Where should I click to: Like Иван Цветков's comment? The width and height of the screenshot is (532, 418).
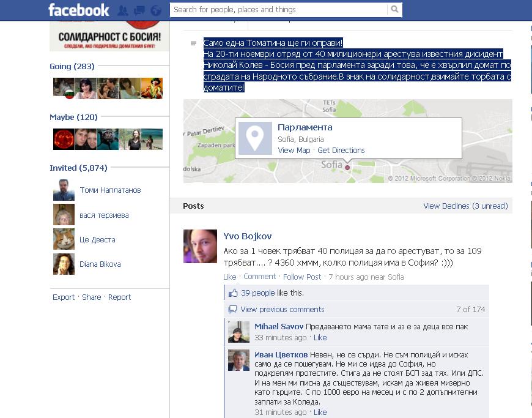click(320, 412)
